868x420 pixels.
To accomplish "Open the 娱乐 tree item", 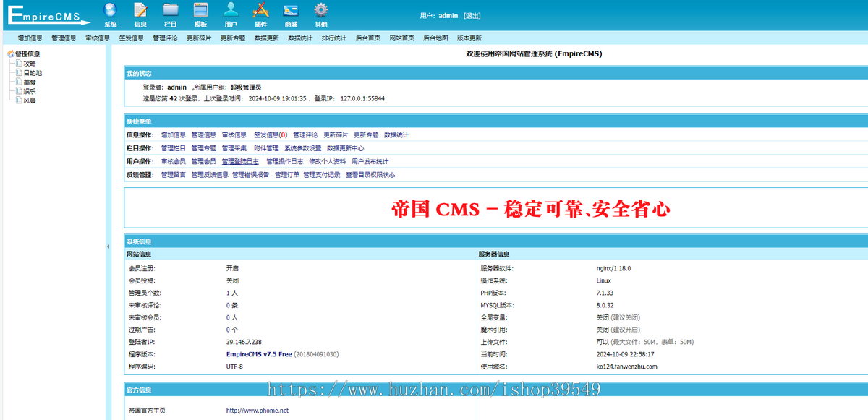I will 30,91.
